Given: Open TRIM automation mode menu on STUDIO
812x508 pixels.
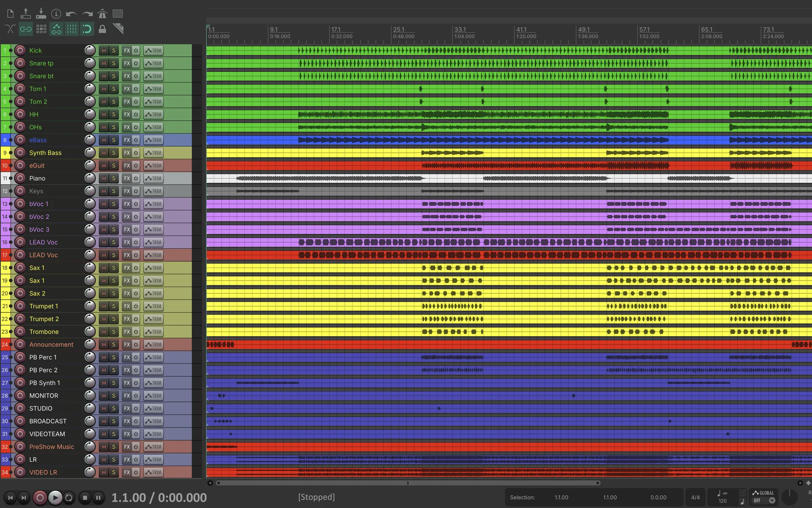Looking at the screenshot, I should [x=153, y=409].
